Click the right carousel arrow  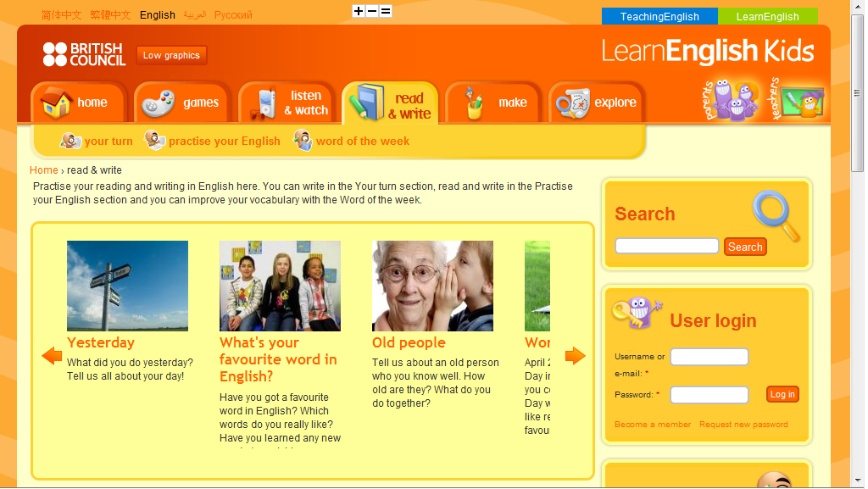click(x=576, y=356)
